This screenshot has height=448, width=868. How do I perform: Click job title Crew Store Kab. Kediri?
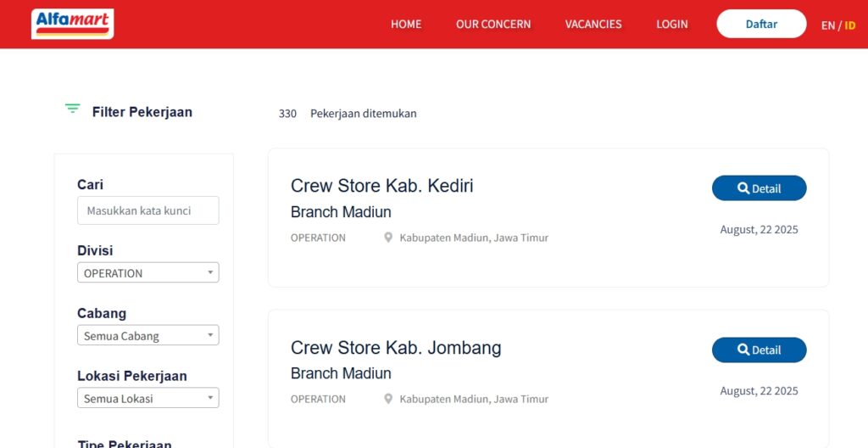coord(382,186)
